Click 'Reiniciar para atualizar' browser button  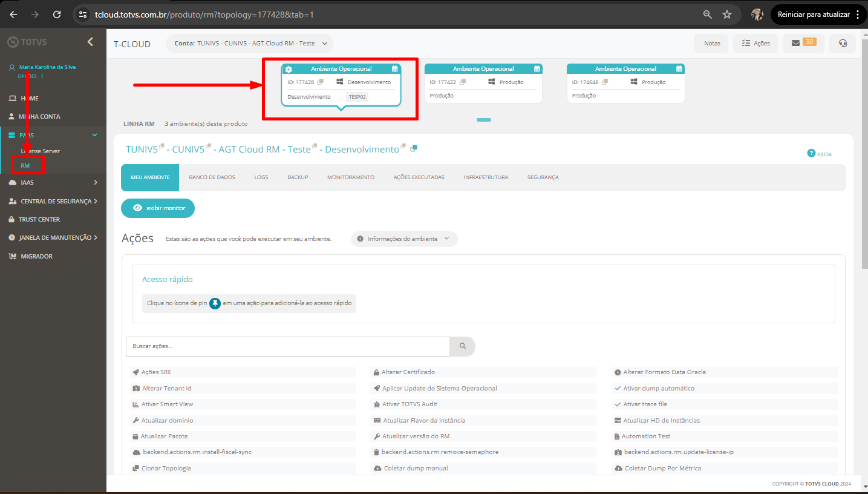814,15
